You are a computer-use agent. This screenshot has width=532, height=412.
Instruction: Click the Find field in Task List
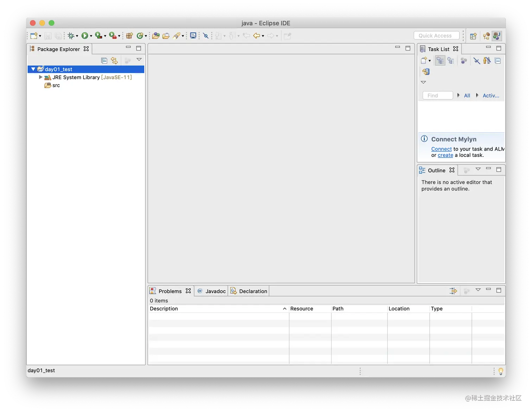(x=438, y=95)
